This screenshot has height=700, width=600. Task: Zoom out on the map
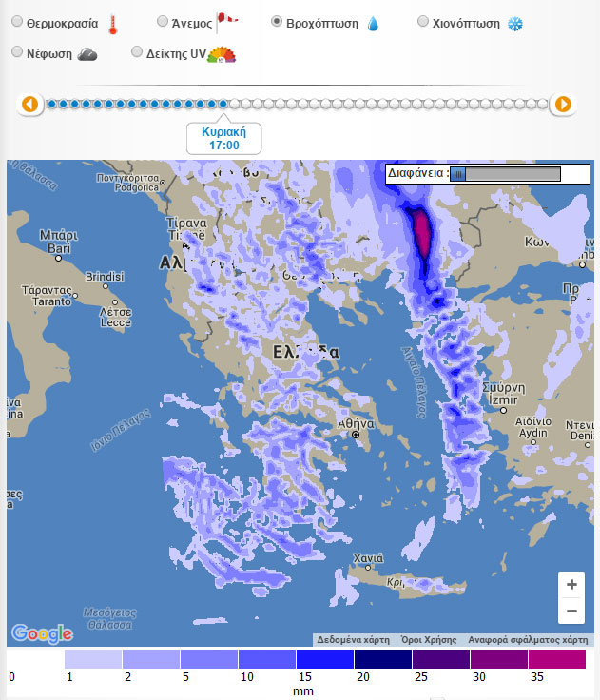pyautogui.click(x=571, y=611)
